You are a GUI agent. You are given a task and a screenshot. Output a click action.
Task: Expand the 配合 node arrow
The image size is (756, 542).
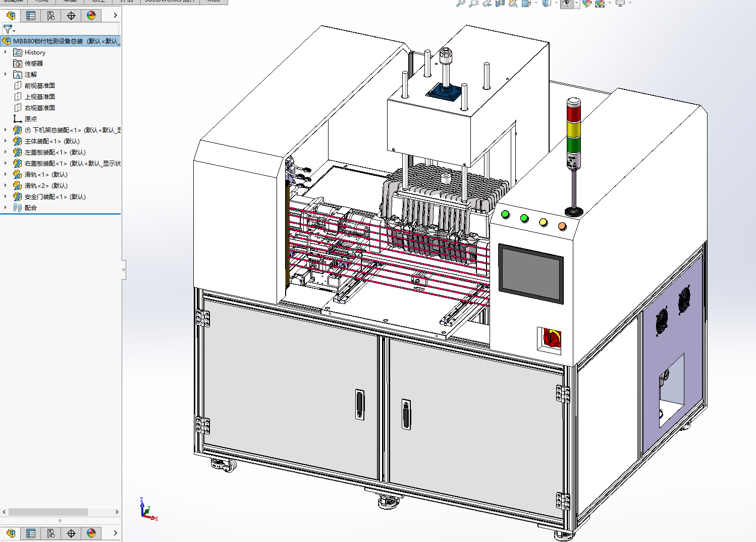click(6, 208)
